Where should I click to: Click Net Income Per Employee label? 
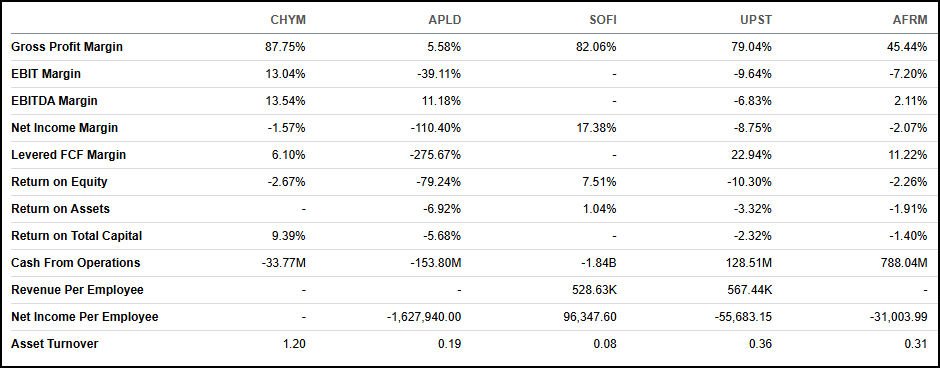85,316
